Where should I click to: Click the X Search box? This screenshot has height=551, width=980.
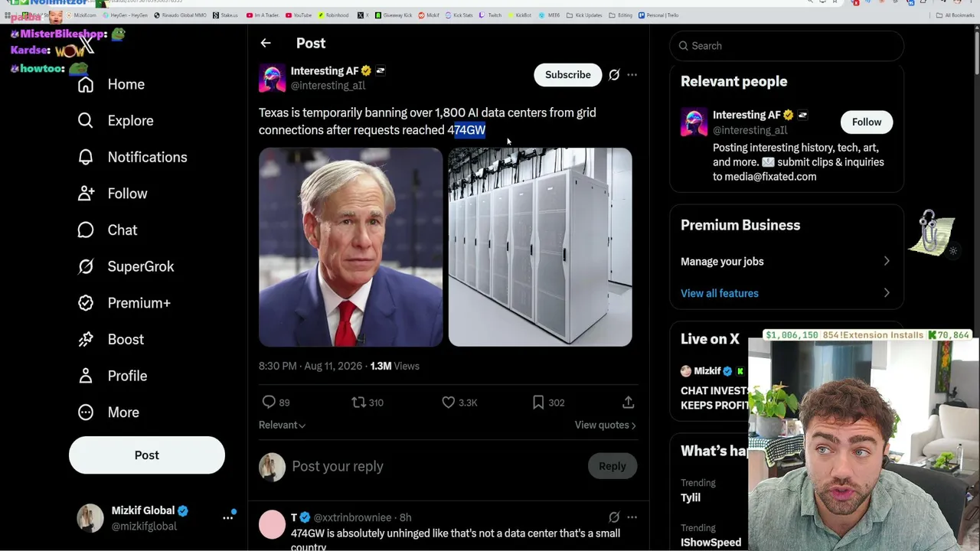787,46
